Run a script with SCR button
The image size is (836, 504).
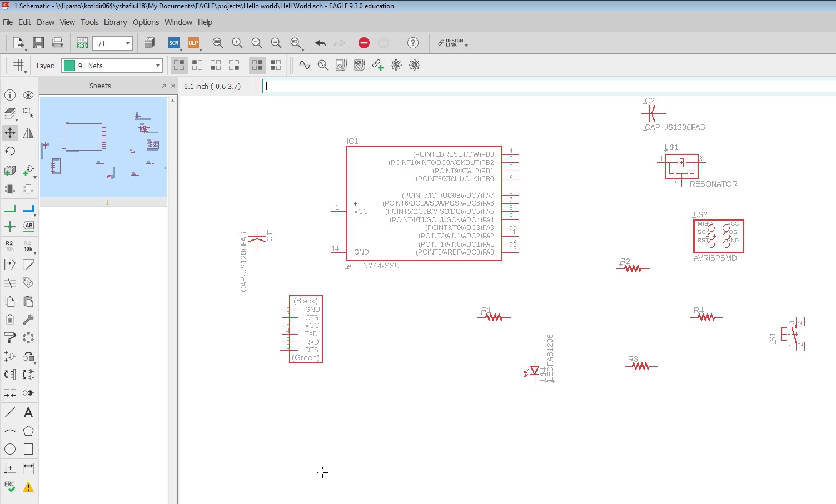click(174, 43)
